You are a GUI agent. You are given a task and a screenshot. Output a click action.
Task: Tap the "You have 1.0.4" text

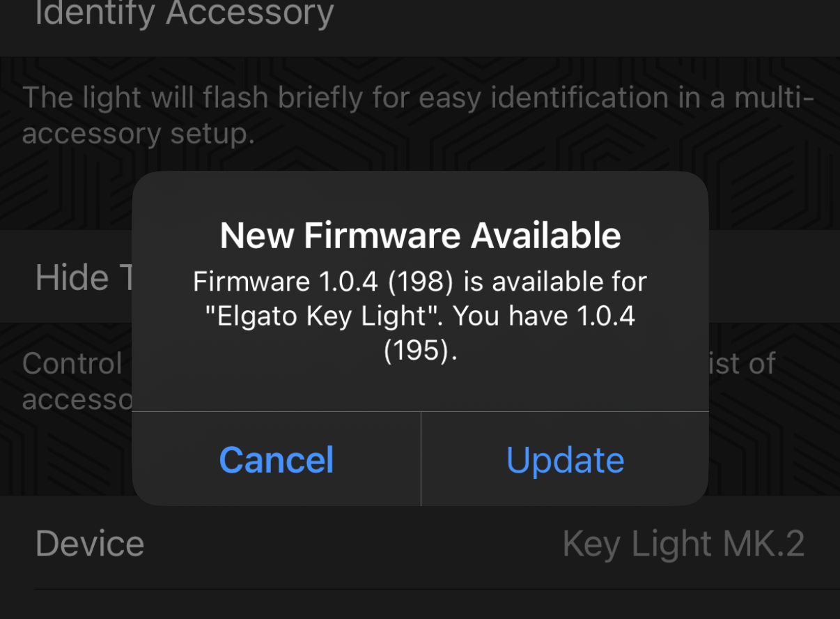click(x=545, y=316)
